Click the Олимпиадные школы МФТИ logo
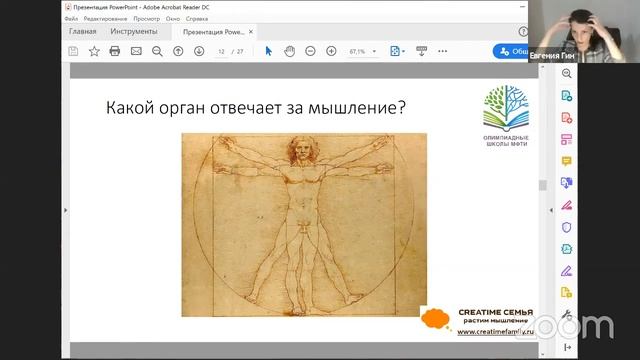This screenshot has width=640, height=360. point(506,116)
